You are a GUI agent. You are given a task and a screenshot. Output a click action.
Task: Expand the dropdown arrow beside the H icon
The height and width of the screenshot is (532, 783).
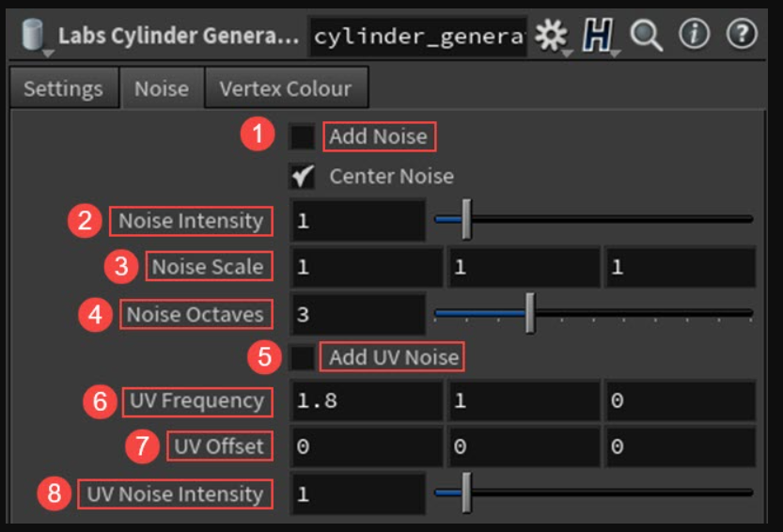615,54
